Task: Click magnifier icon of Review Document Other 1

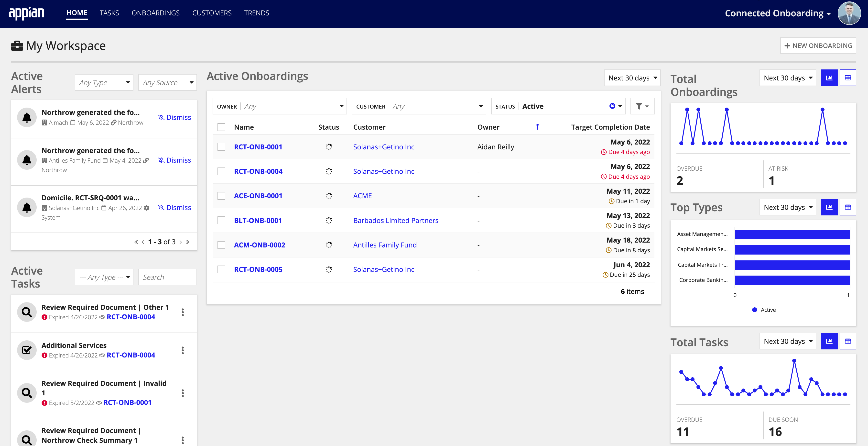Action: pos(27,312)
